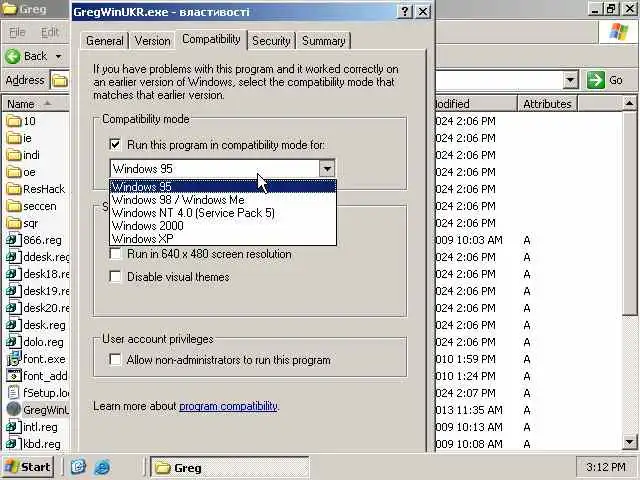
Task: Select the dolo.reg file icon
Action: (14, 342)
